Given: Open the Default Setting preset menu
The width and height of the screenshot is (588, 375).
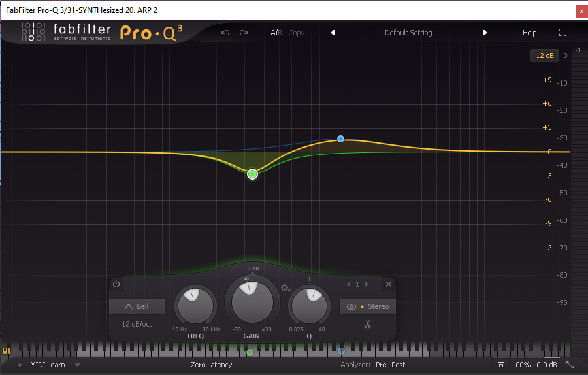Looking at the screenshot, I should coord(408,33).
